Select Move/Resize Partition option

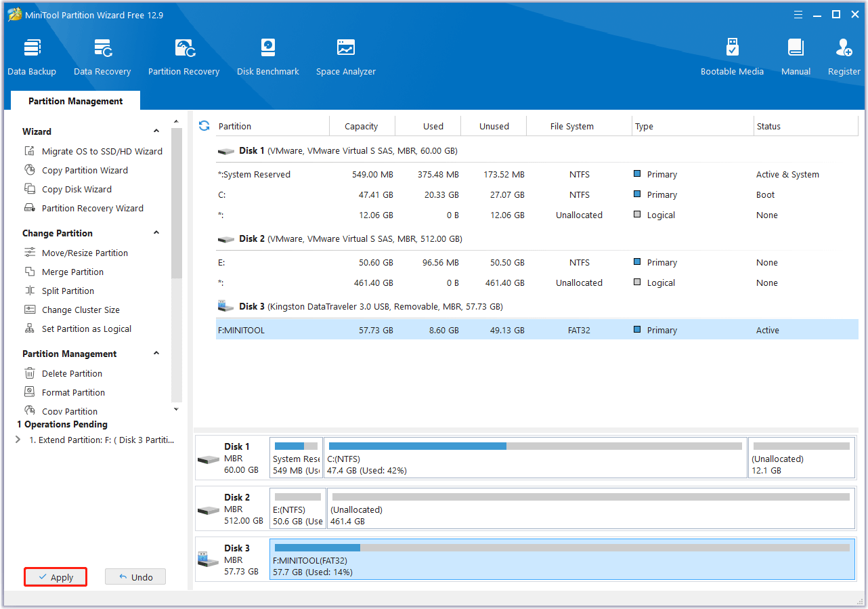pyautogui.click(x=85, y=253)
